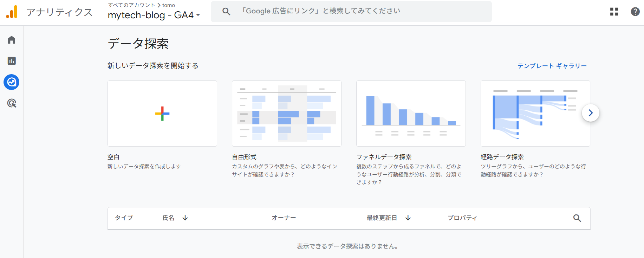
Task: Open the Reports bar chart icon
Action: click(12, 61)
